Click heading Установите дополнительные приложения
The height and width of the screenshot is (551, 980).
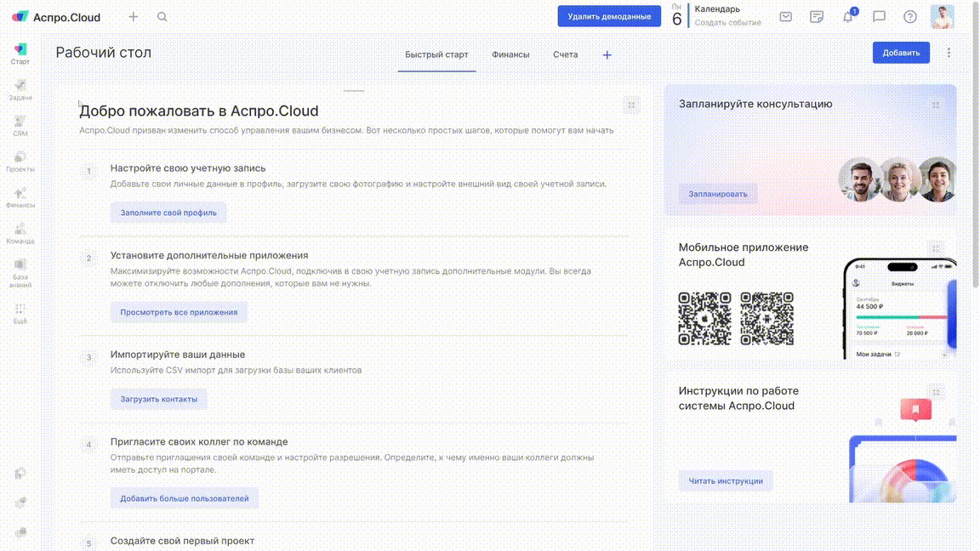click(x=209, y=255)
